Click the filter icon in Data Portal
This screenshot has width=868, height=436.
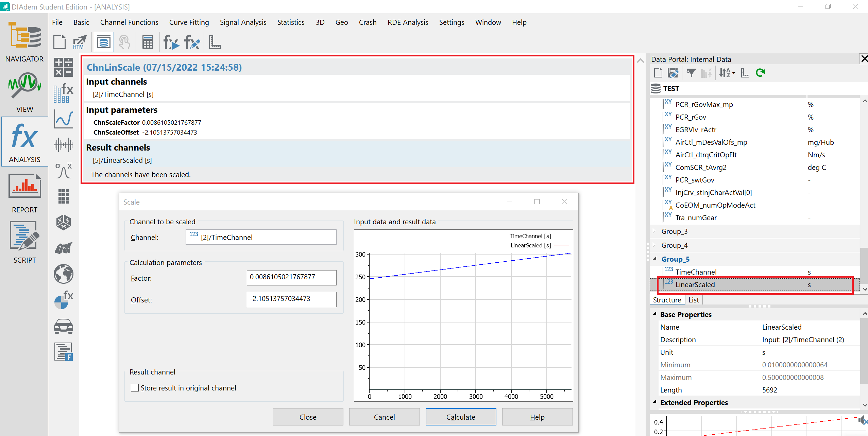click(x=691, y=72)
